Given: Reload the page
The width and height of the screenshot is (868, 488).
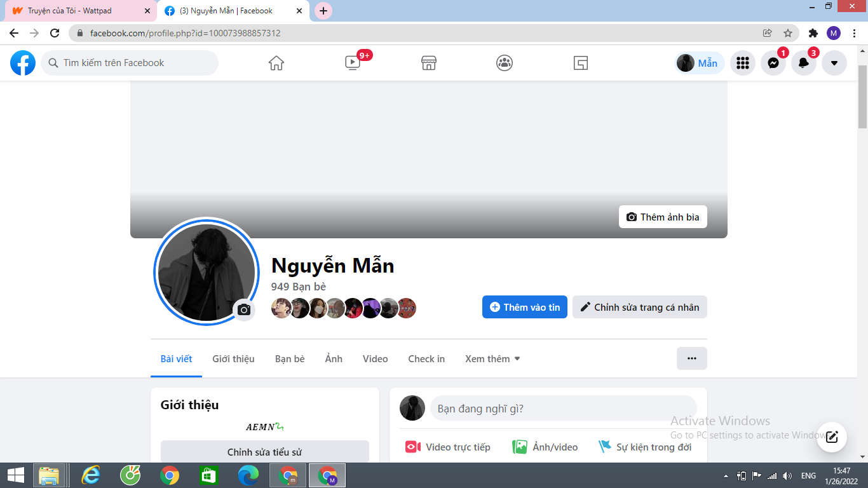Looking at the screenshot, I should [x=55, y=33].
